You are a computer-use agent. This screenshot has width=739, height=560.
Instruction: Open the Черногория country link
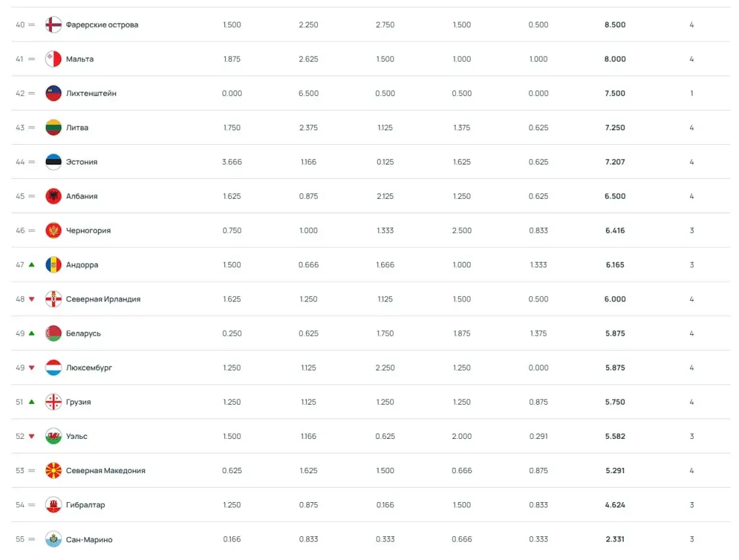click(x=88, y=230)
